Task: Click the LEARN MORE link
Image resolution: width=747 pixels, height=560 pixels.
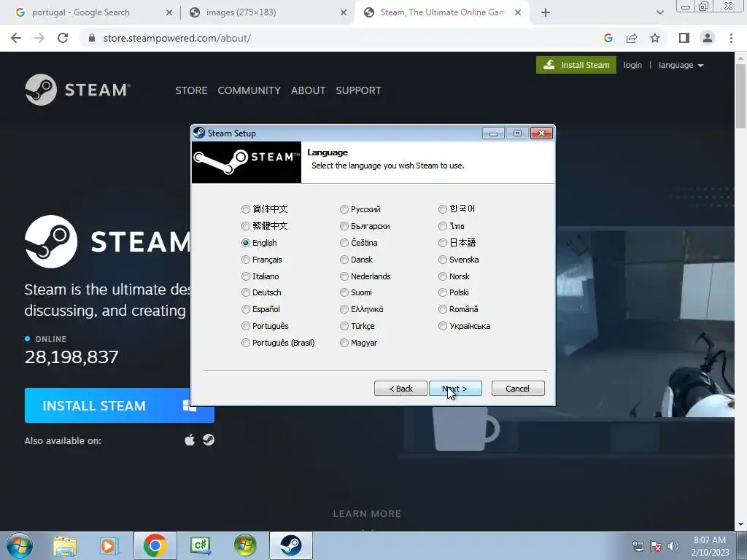Action: pos(367,514)
